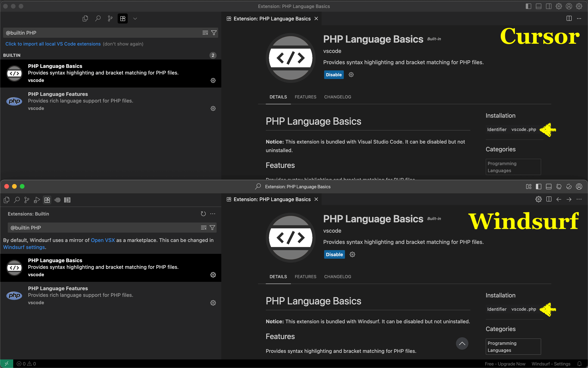Switch to FEATURES tab in Windsurf
Viewport: 588px width, 368px height.
(x=305, y=277)
